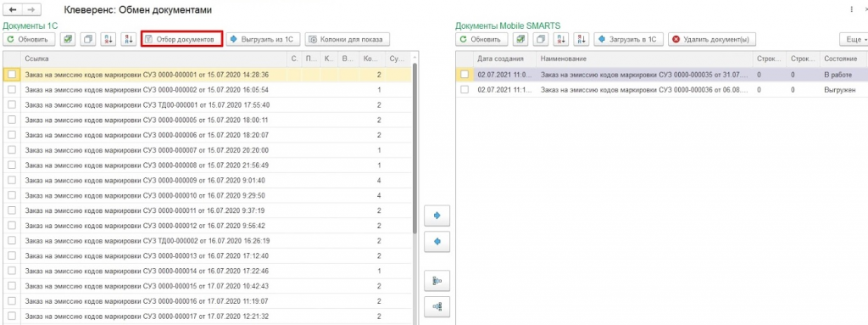Tick checkbox for order СУЗ 0000-000015

(x=12, y=286)
